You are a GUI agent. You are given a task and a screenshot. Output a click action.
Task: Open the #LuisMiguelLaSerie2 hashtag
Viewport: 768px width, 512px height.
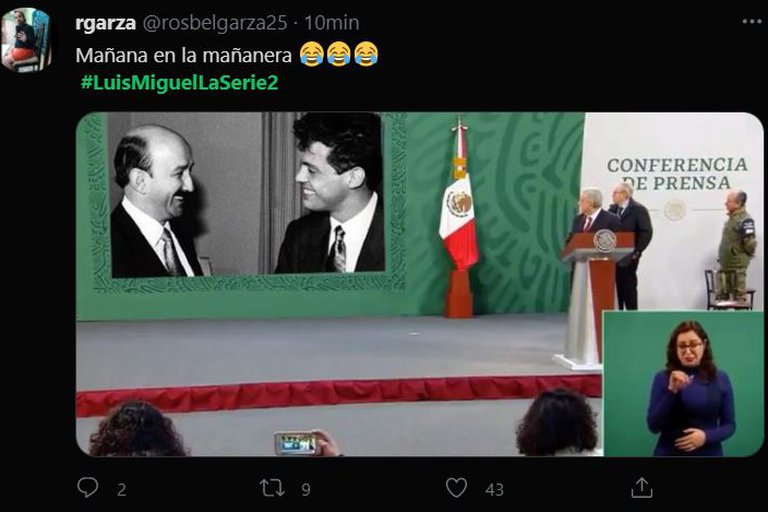point(179,82)
